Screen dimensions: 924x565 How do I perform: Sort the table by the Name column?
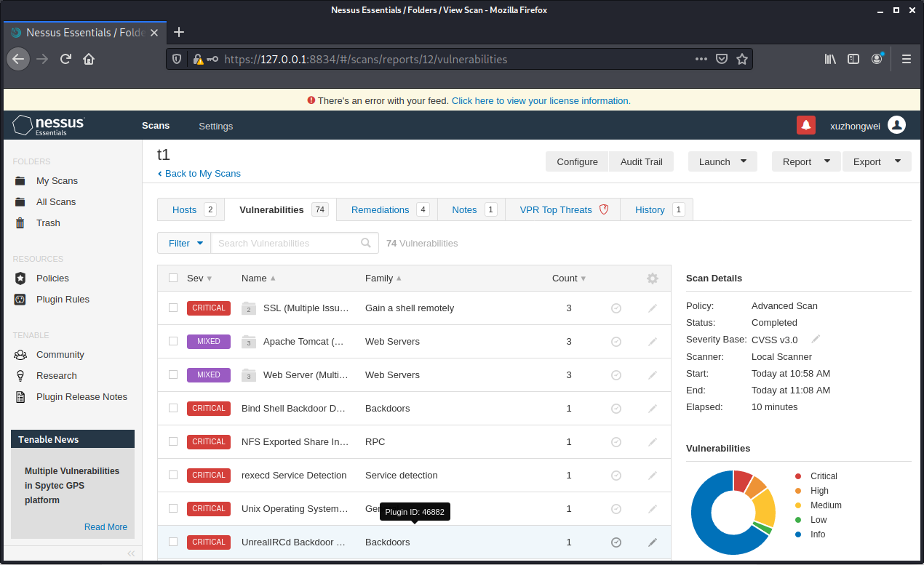pyautogui.click(x=258, y=278)
